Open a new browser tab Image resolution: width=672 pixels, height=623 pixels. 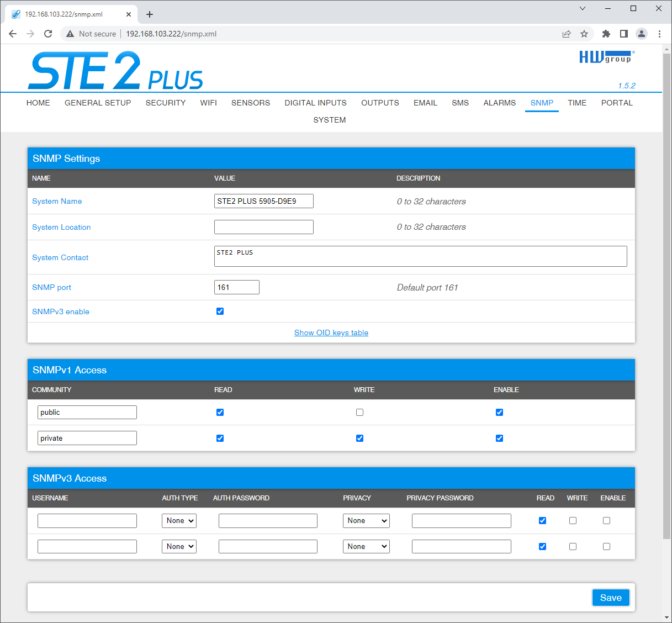click(x=150, y=14)
